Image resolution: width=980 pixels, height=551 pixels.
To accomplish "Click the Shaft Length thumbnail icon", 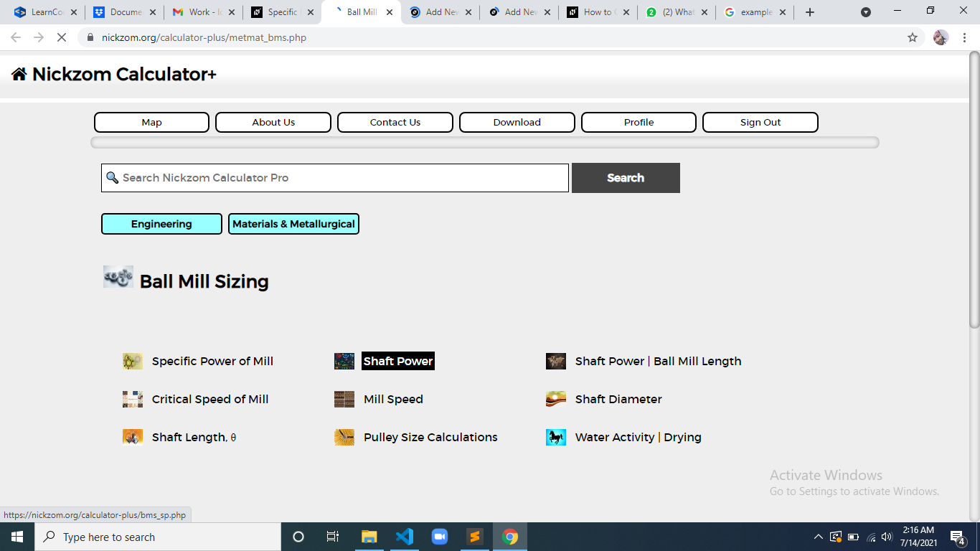I will click(x=133, y=437).
